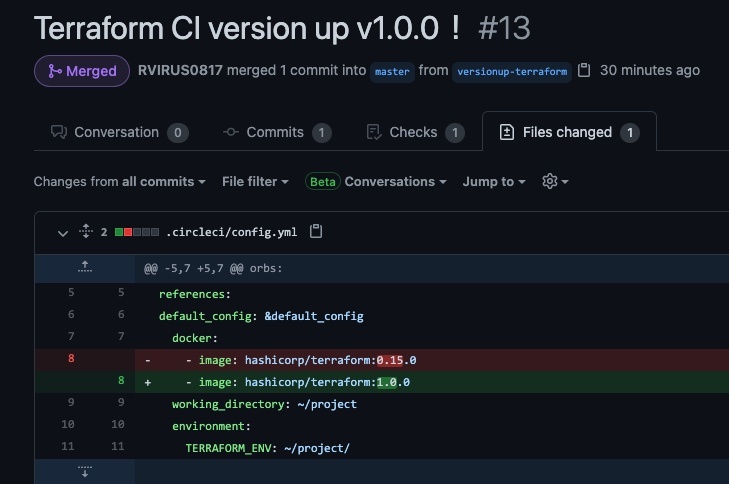Open the Checks tab

(x=414, y=132)
